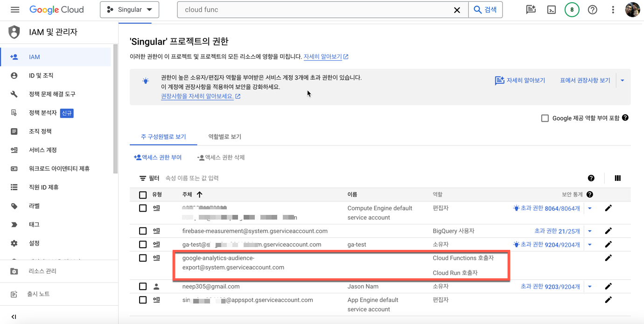
Task: Clear the search field with X icon
Action: coord(457,10)
